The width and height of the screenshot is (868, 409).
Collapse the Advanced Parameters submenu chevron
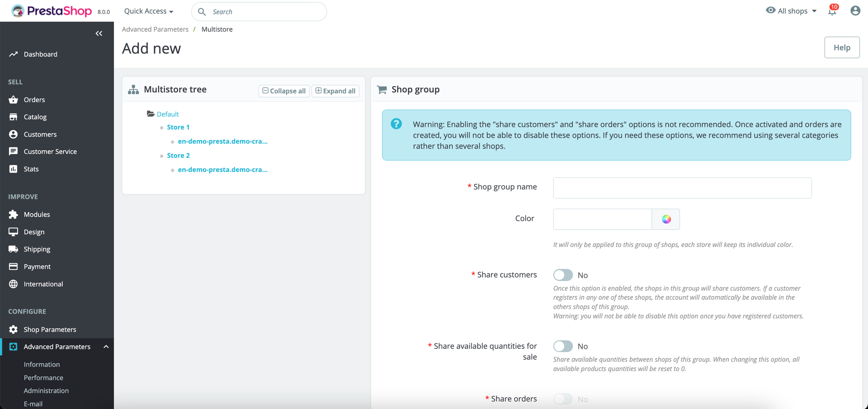(106, 347)
